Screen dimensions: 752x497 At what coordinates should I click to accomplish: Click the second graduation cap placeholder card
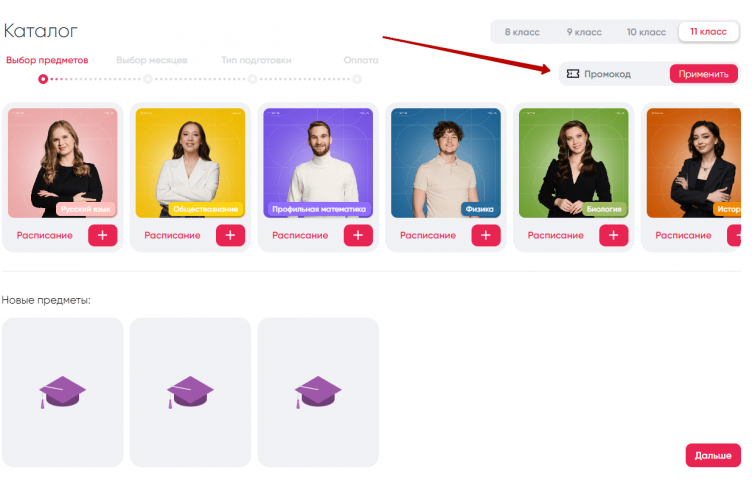(x=190, y=391)
